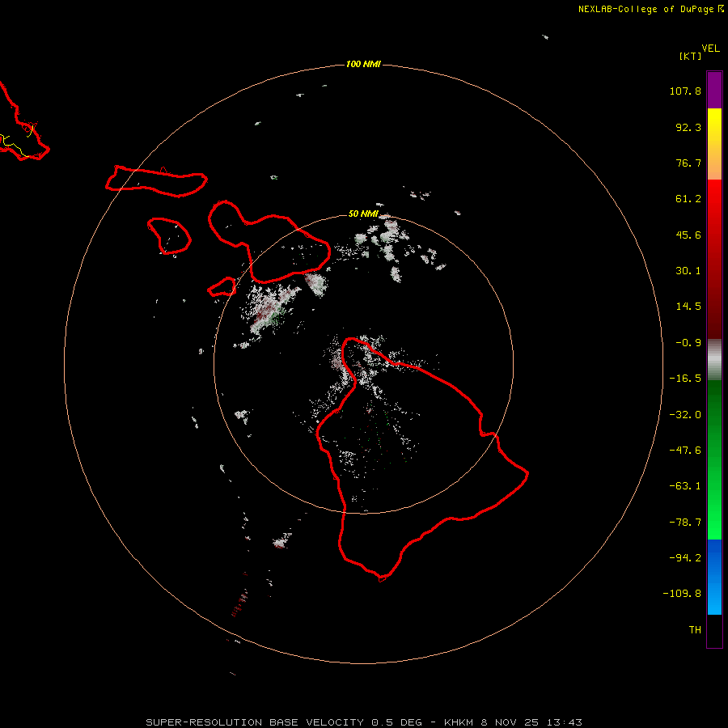The width and height of the screenshot is (728, 728).
Task: Select the -63.1 scale label
Action: (x=685, y=486)
